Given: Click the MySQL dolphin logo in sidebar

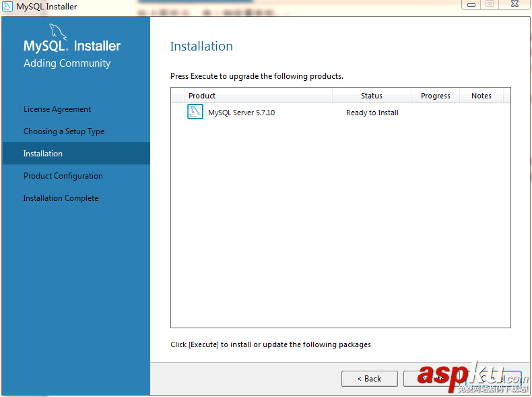Looking at the screenshot, I should point(58,32).
